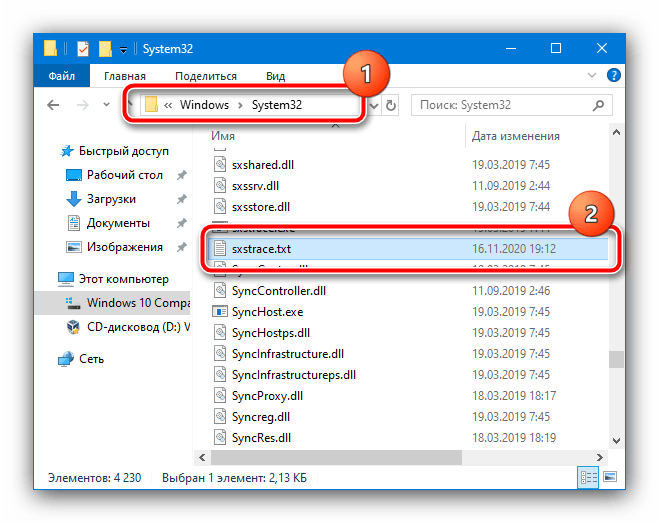The height and width of the screenshot is (523, 659).
Task: Click System32 in the address path
Action: pos(277,105)
